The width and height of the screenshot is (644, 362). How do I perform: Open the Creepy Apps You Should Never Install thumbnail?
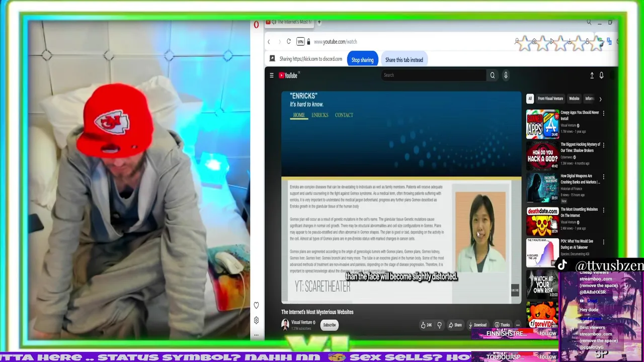[x=542, y=124]
